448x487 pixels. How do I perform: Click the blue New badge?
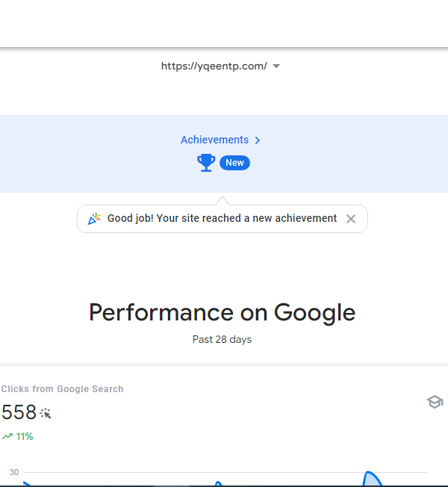234,163
